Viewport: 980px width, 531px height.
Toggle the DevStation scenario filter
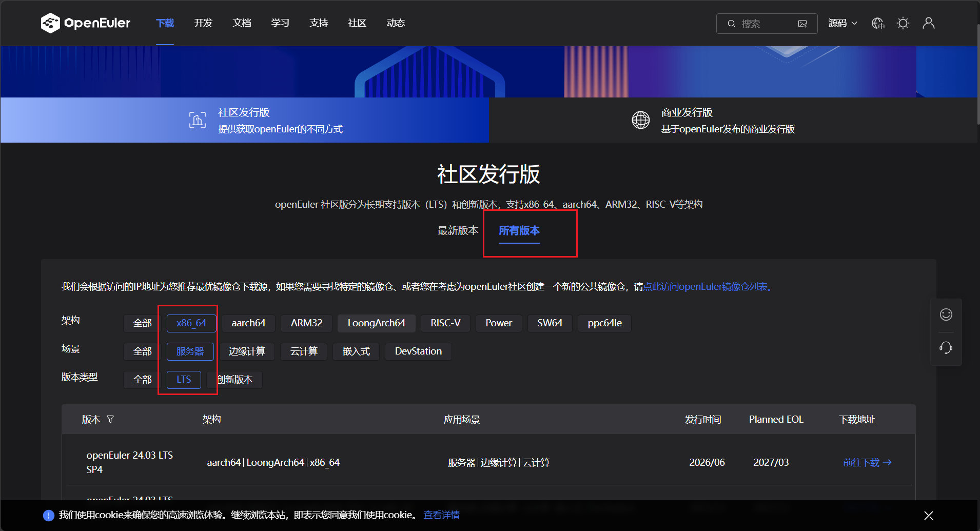[x=418, y=351]
